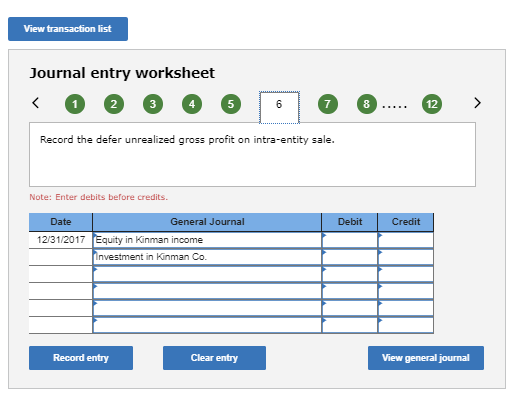Go to journal entry step 4
The image size is (527, 412).
(x=192, y=104)
